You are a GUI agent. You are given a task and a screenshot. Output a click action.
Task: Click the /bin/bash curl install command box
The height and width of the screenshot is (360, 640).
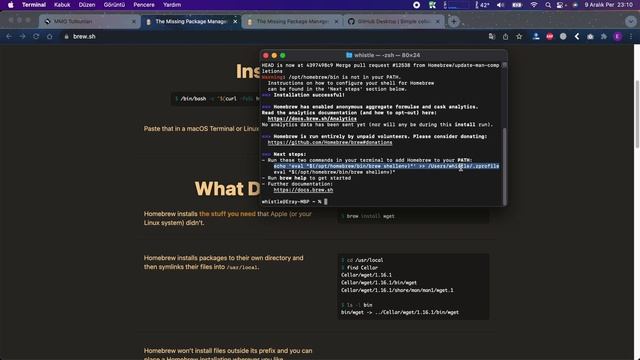click(216, 99)
